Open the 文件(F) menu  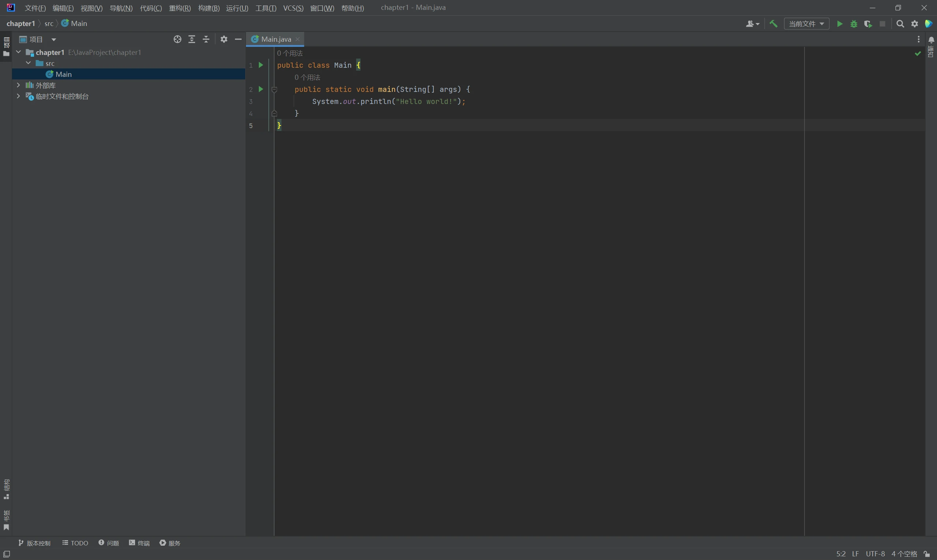pyautogui.click(x=35, y=8)
